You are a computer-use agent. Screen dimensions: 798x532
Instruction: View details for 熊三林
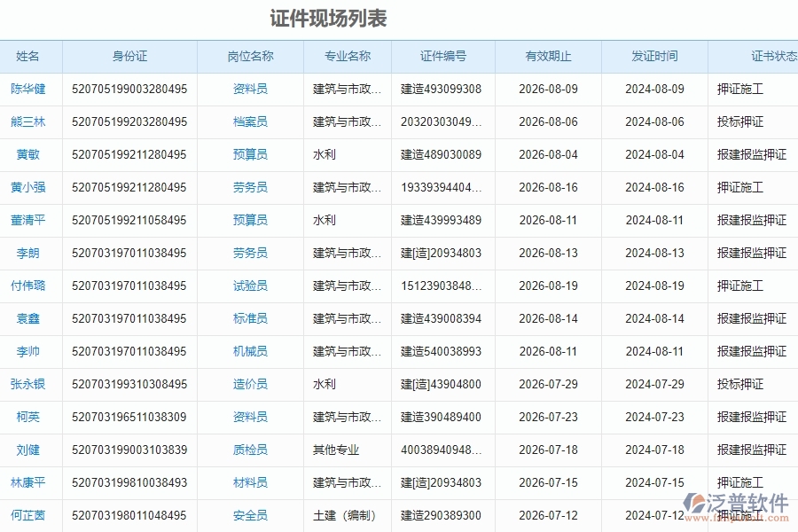click(30, 121)
